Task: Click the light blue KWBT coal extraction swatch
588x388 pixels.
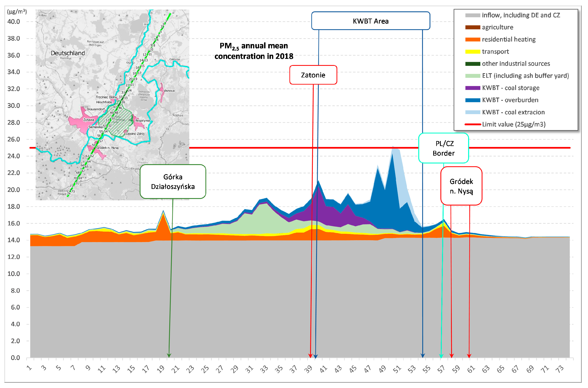Action: (x=473, y=112)
